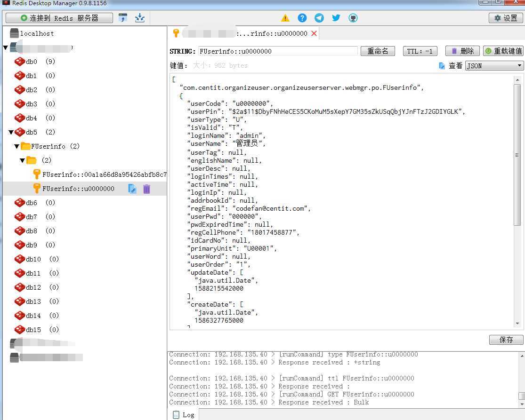This screenshot has width=525, height=420.
Task: Open the GitHub octocat icon
Action: [x=353, y=18]
